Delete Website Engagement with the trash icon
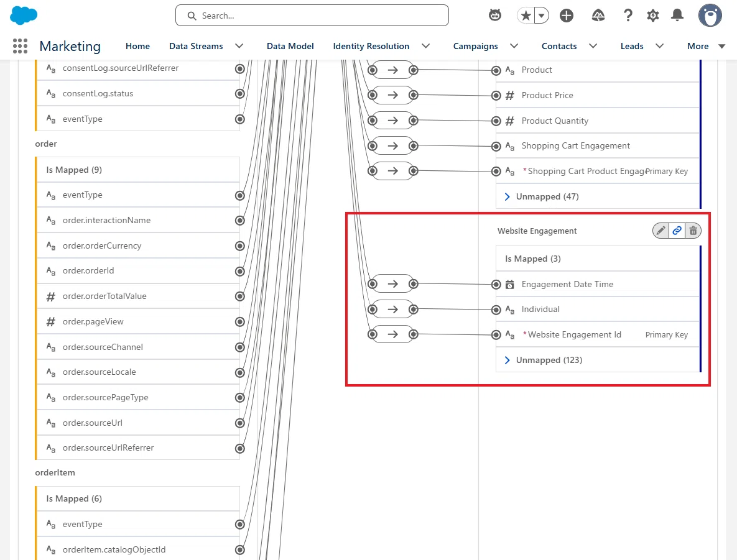 click(693, 231)
